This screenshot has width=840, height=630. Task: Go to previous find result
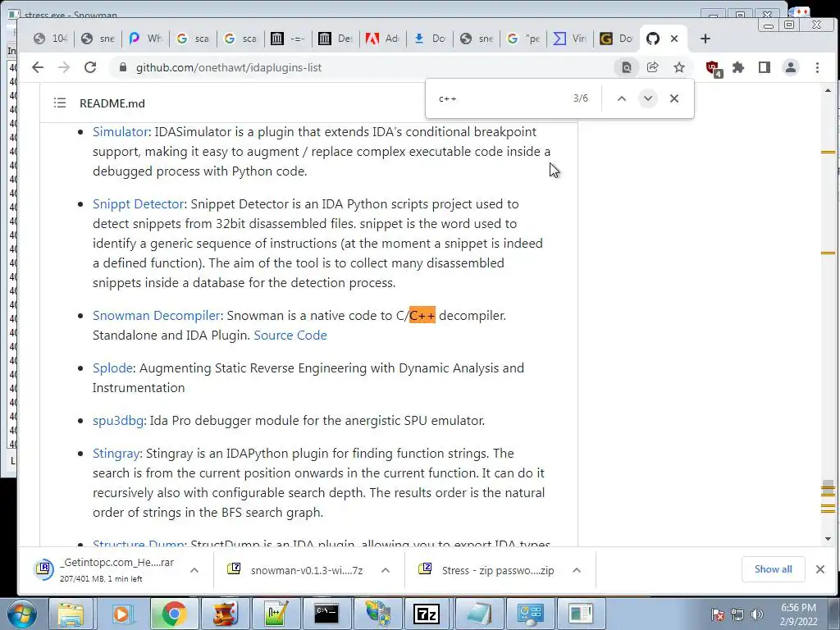[x=622, y=98]
